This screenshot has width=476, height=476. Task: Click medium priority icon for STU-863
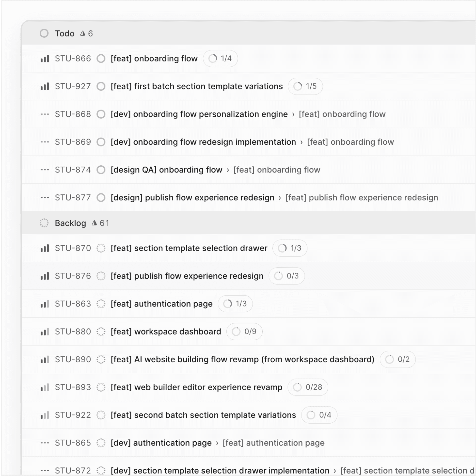pos(45,304)
